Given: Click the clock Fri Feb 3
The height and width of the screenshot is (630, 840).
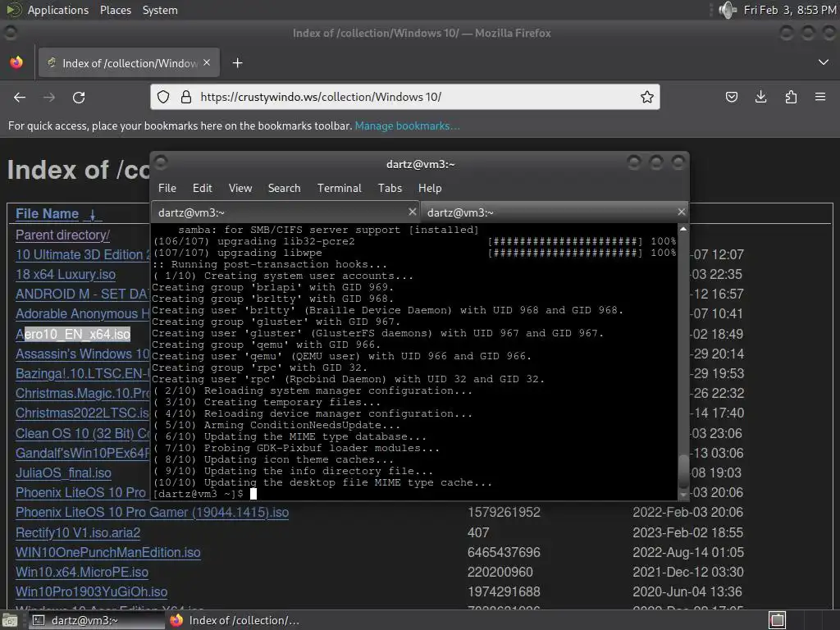Looking at the screenshot, I should coord(790,10).
